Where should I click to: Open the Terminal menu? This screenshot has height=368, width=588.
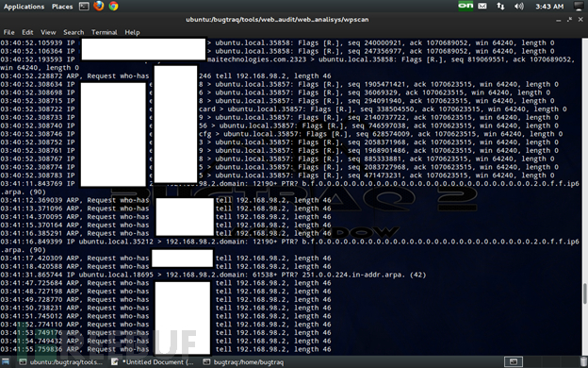(x=105, y=32)
